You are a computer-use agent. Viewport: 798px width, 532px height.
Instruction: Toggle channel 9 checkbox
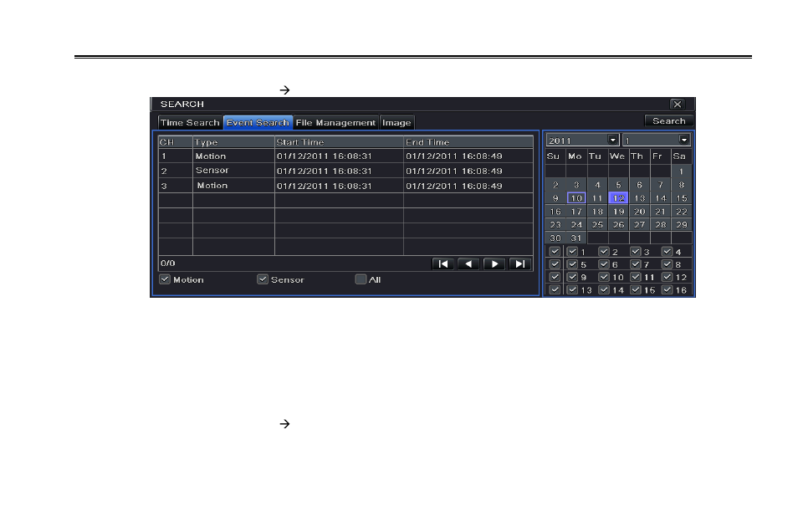pyautogui.click(x=572, y=277)
